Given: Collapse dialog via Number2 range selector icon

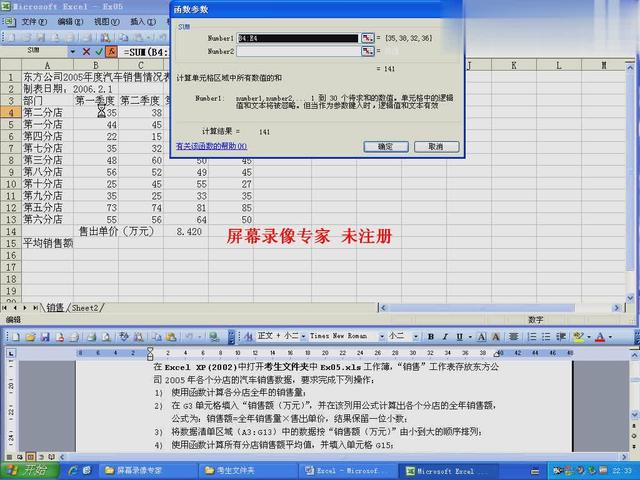Looking at the screenshot, I should coord(367,51).
